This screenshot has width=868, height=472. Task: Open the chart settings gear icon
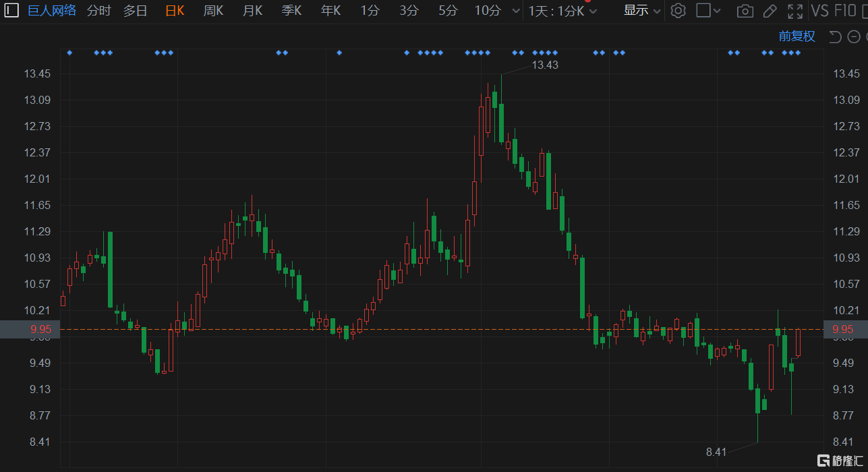pos(678,10)
